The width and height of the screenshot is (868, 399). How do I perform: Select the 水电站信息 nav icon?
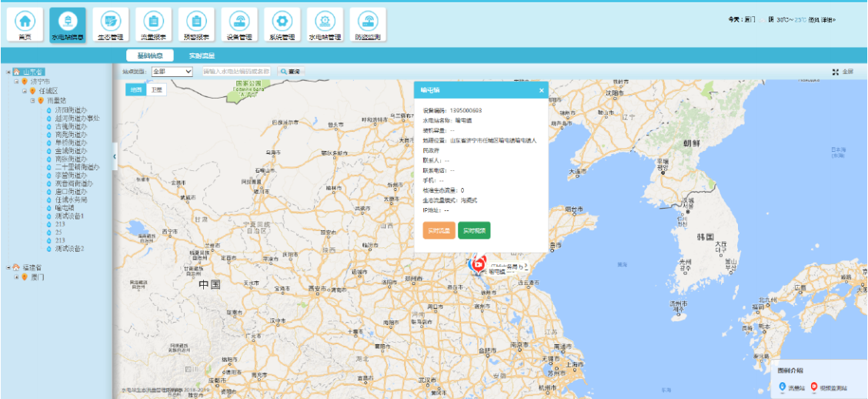click(68, 25)
